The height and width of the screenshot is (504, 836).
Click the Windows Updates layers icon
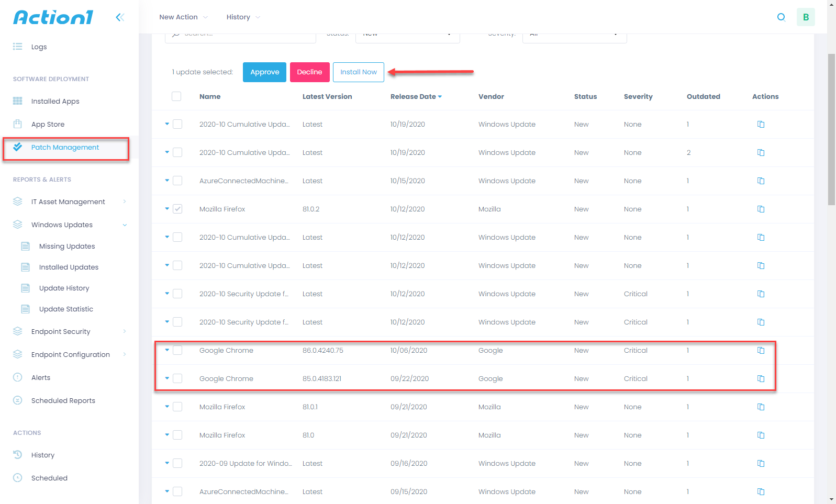[x=18, y=225]
